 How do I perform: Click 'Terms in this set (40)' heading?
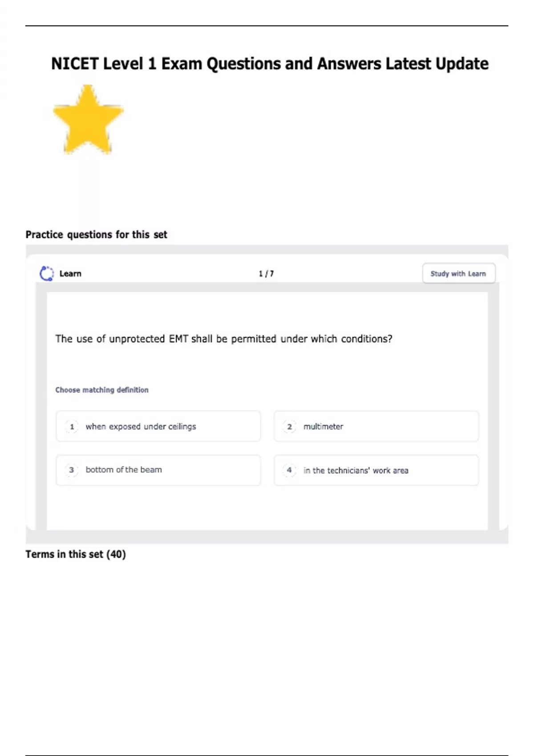76,554
